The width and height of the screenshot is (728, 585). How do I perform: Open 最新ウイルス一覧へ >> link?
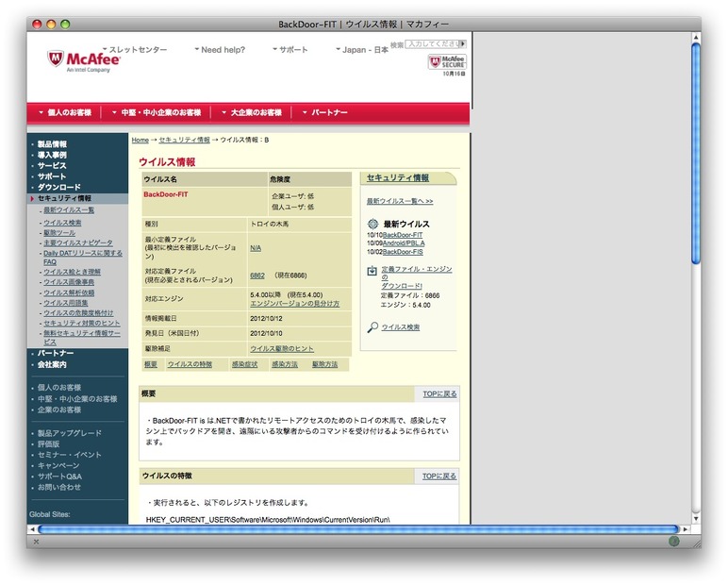[400, 201]
